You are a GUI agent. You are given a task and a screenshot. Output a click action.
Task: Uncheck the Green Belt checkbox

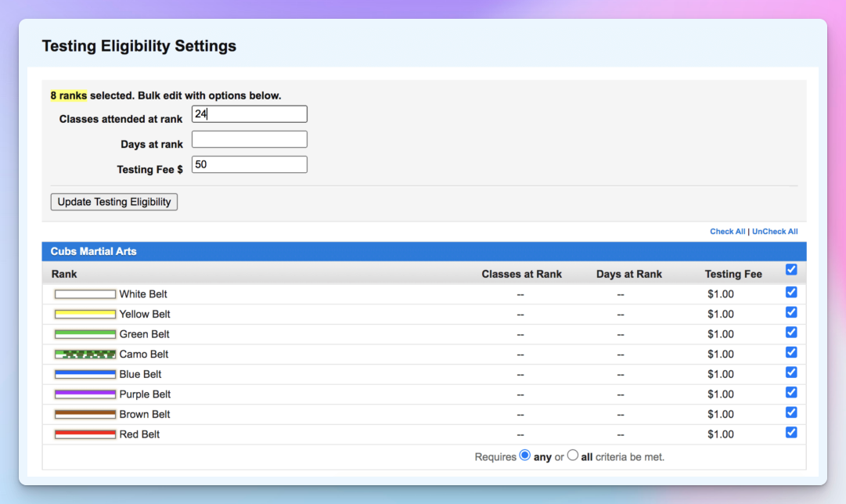(x=791, y=332)
